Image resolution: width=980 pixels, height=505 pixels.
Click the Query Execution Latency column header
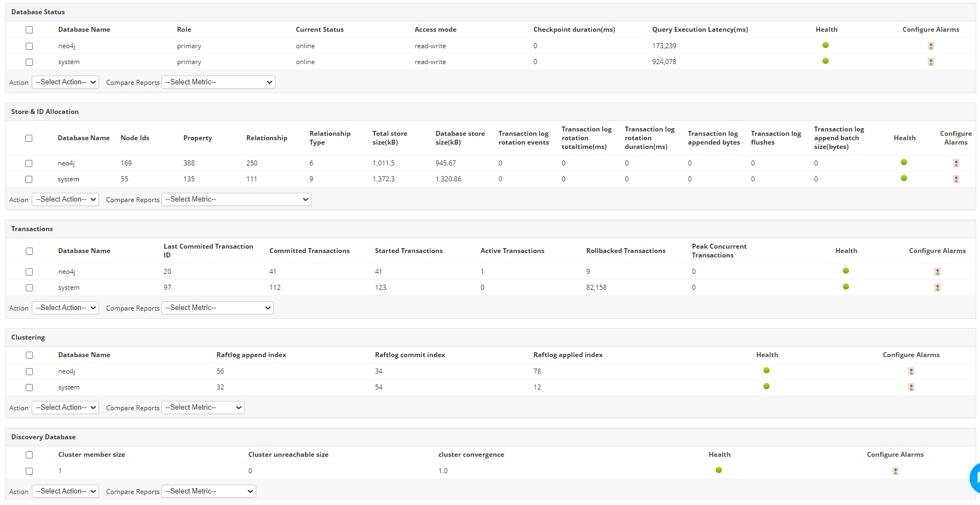point(700,30)
